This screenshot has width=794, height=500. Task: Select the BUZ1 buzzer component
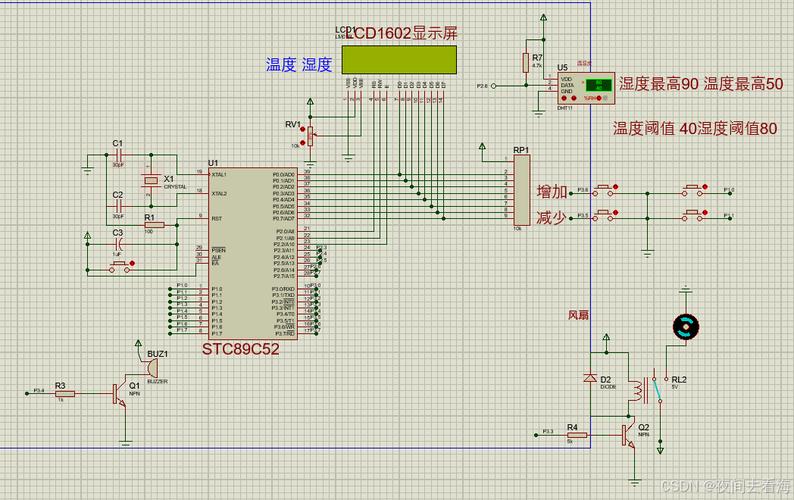click(142, 367)
